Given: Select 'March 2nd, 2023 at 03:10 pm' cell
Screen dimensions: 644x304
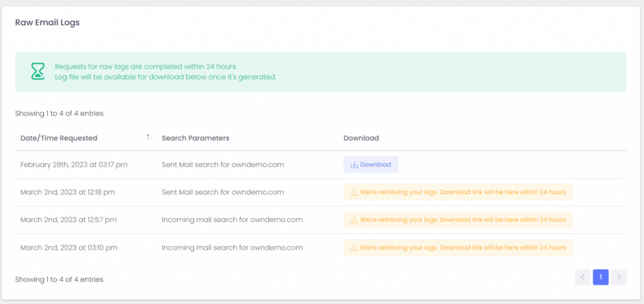Looking at the screenshot, I should tap(69, 248).
